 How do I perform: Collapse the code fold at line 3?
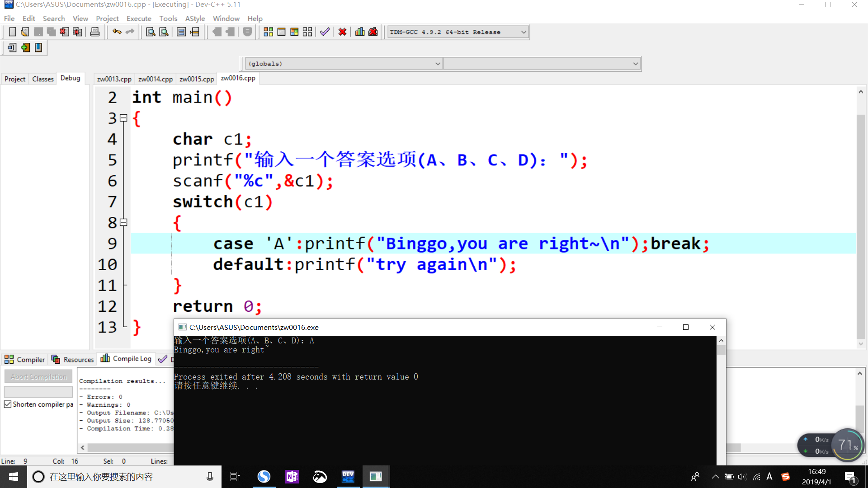(x=123, y=118)
